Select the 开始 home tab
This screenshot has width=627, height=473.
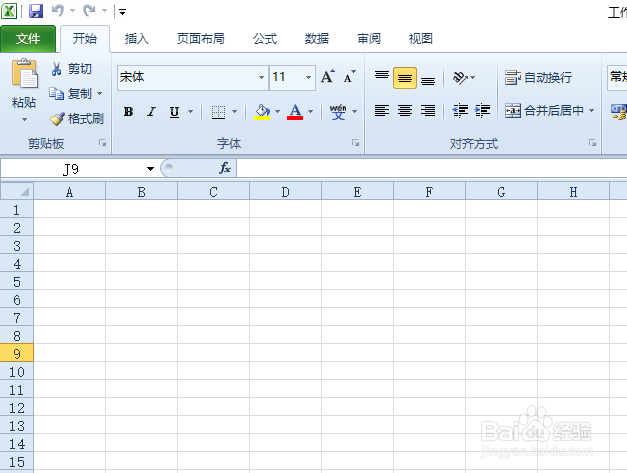pyautogui.click(x=85, y=39)
